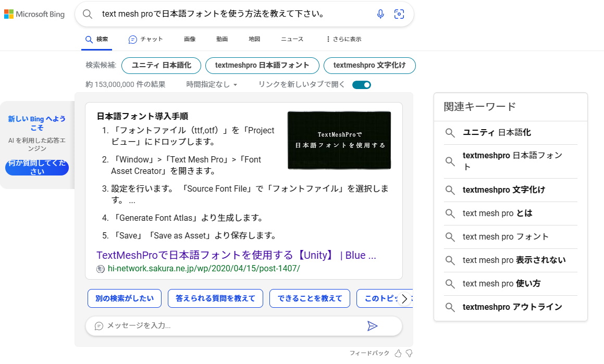Click related keyword text mesh pro 表示されない
The width and height of the screenshot is (604, 364).
(x=514, y=260)
